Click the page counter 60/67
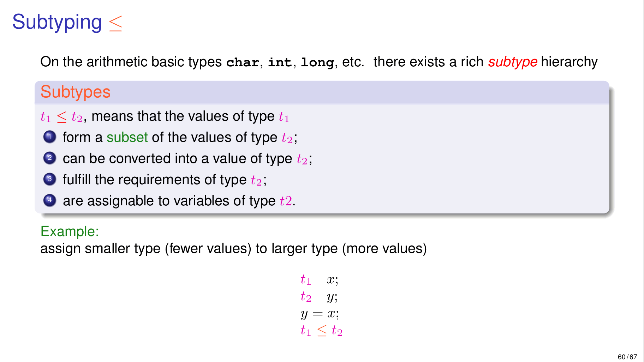Image resolution: width=644 pixels, height=362 pixels. (627, 357)
